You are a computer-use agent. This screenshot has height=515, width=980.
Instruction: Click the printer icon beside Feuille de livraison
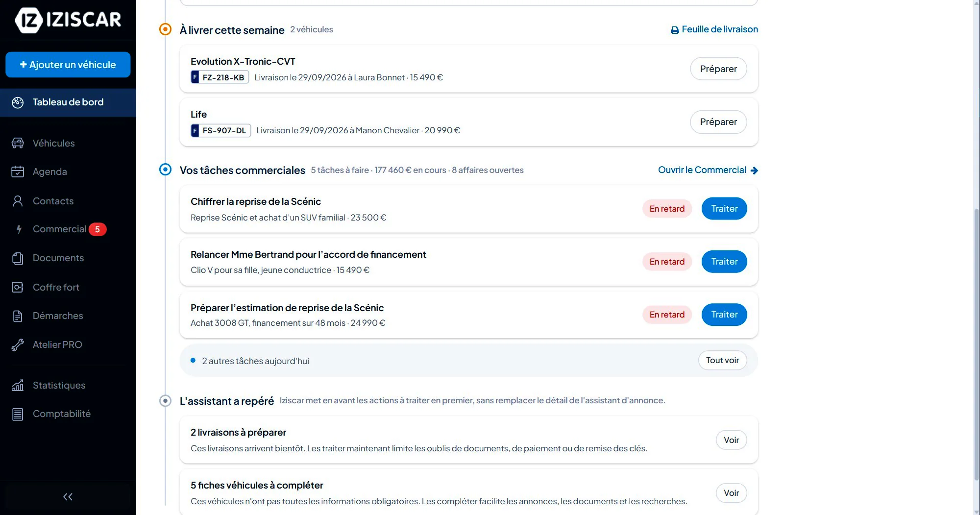point(675,30)
